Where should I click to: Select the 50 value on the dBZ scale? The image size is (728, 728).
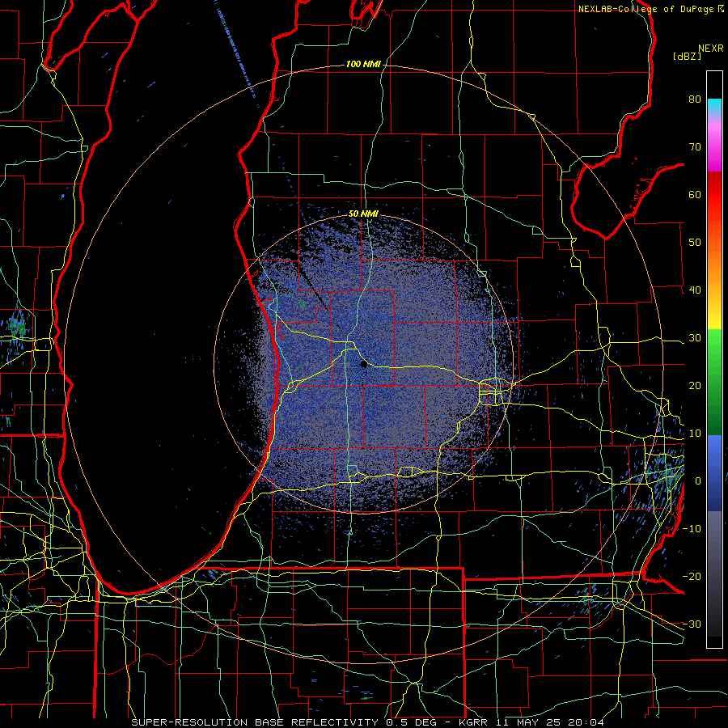[695, 243]
